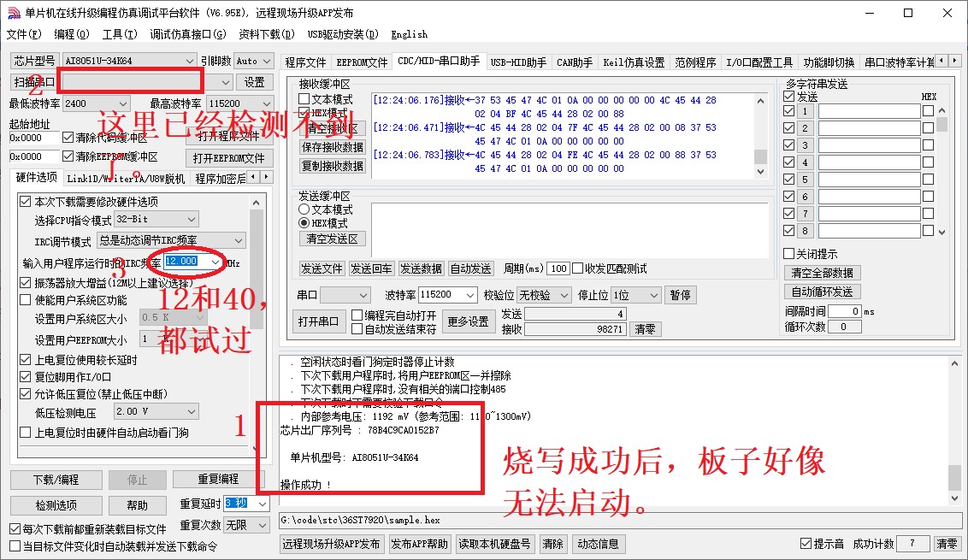Click the 远程现场升级APP发布 button
The image size is (968, 560).
pos(332,544)
